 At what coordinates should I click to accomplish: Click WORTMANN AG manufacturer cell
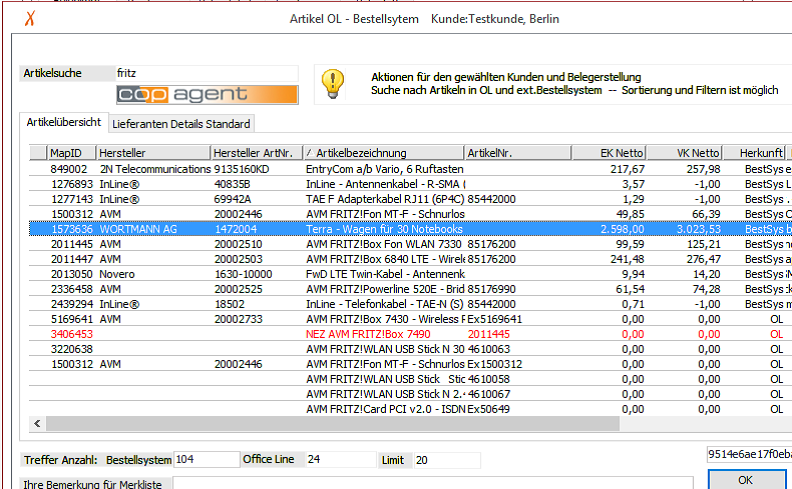(x=138, y=229)
